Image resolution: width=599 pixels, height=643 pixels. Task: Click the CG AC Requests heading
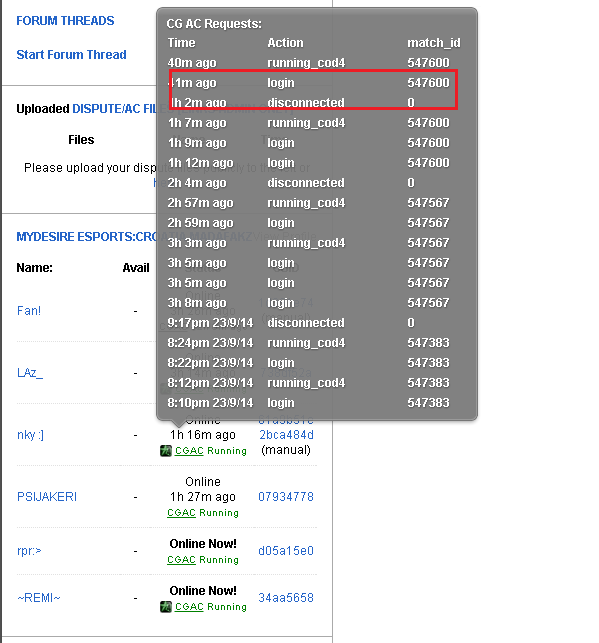(214, 24)
